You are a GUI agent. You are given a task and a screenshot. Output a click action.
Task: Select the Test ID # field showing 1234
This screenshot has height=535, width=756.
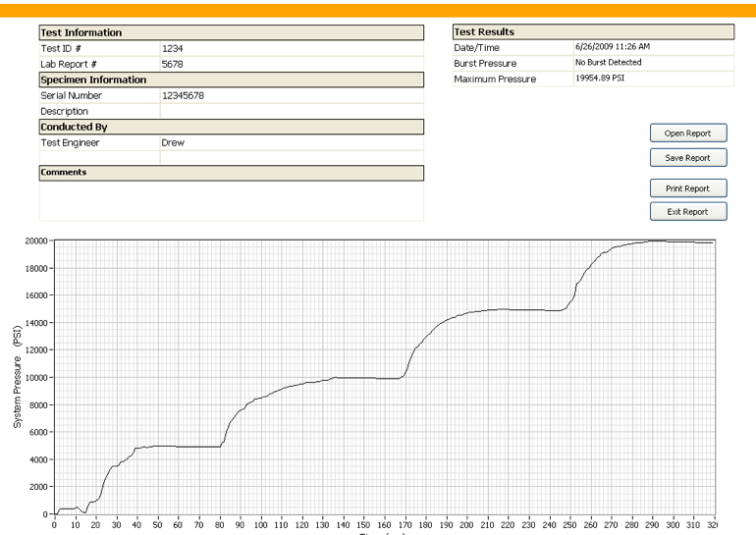291,48
